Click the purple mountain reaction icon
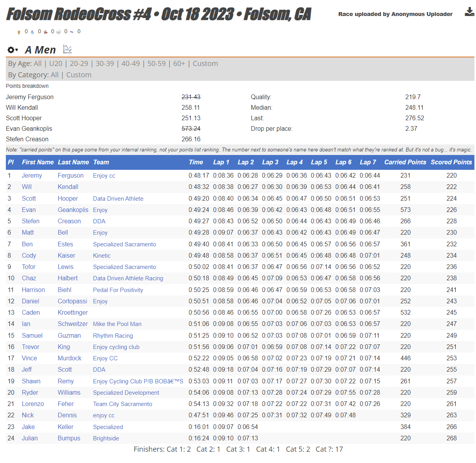Viewport: 476px width, 463px height. pos(72,32)
